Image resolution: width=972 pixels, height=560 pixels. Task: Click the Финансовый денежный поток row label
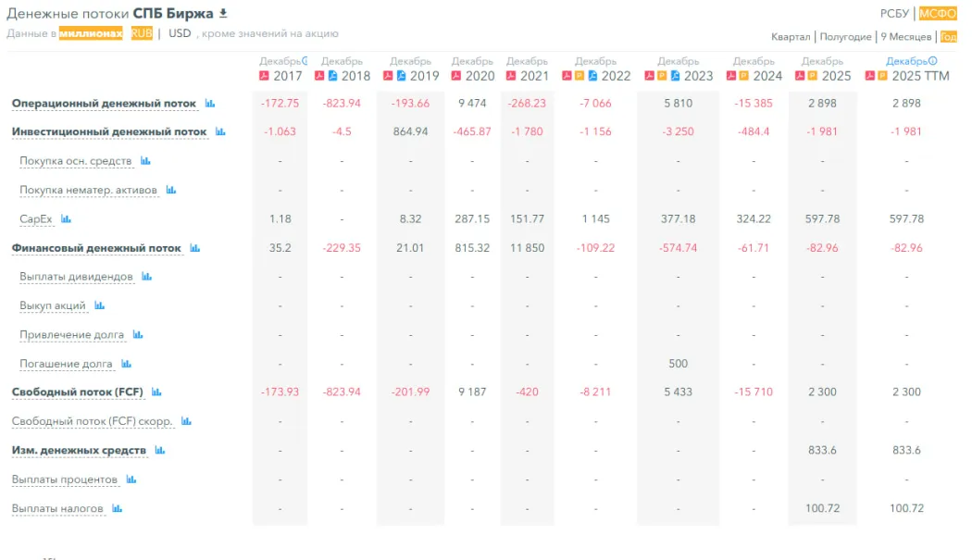[x=96, y=247]
